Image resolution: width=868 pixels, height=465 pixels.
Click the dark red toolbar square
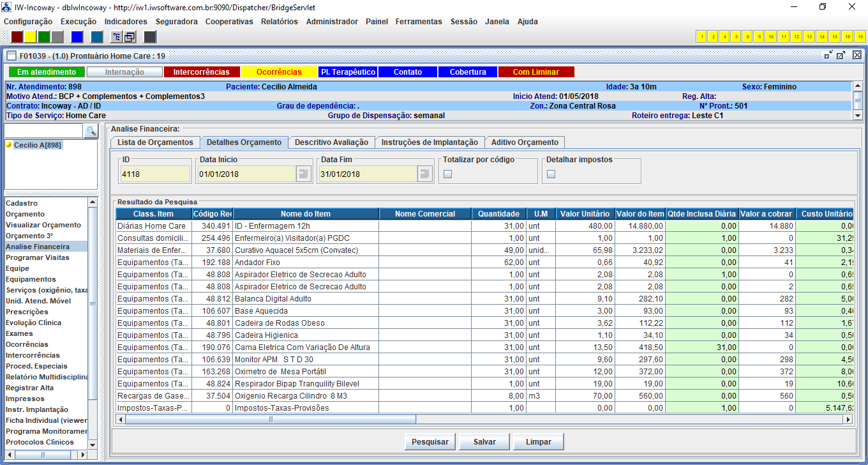click(x=17, y=36)
